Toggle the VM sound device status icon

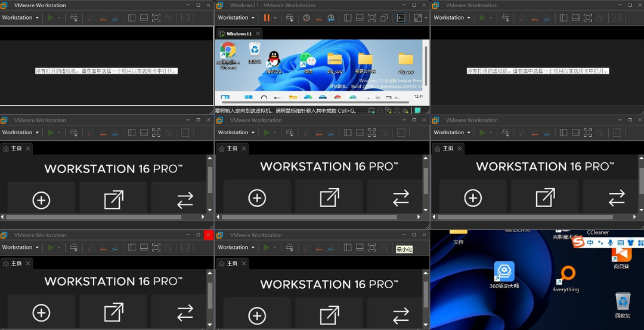405,110
